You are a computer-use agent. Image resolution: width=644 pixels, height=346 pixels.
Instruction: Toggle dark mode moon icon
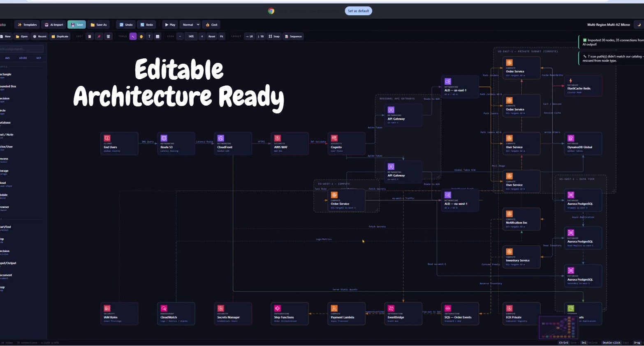click(x=639, y=25)
